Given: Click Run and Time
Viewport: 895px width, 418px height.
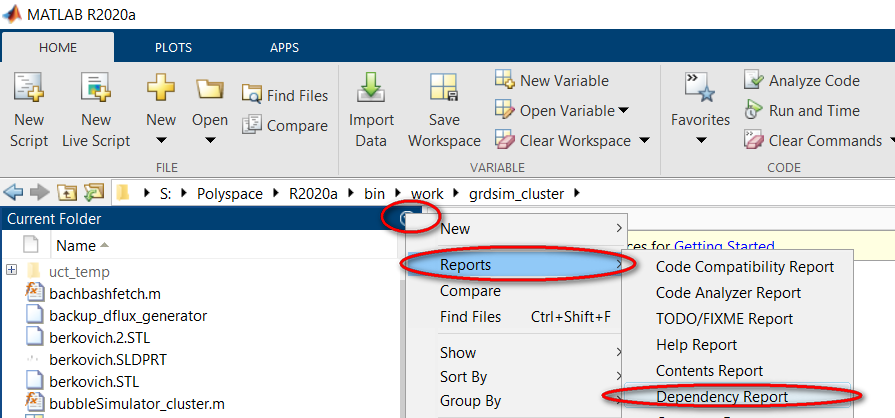Looking at the screenshot, I should pyautogui.click(x=801, y=110).
